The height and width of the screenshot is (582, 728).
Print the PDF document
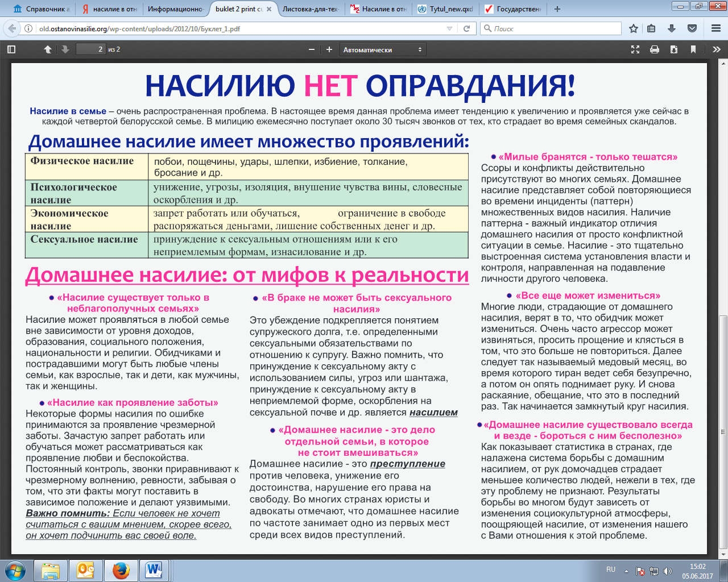pyautogui.click(x=655, y=49)
